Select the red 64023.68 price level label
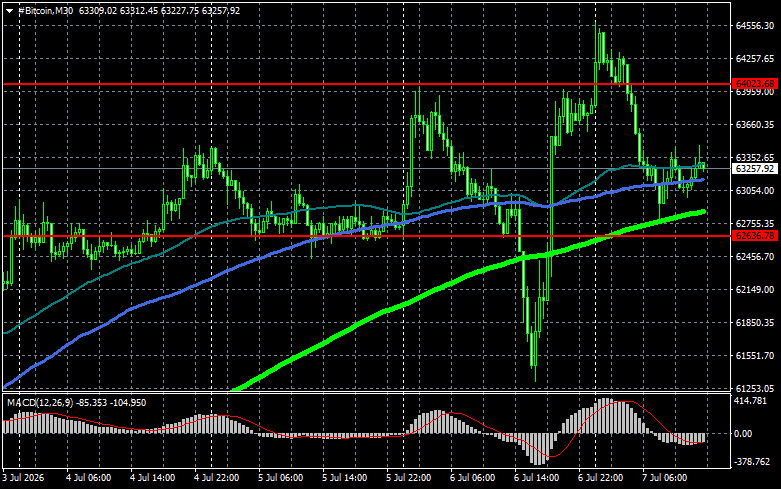Image resolution: width=781 pixels, height=489 pixels. (756, 84)
